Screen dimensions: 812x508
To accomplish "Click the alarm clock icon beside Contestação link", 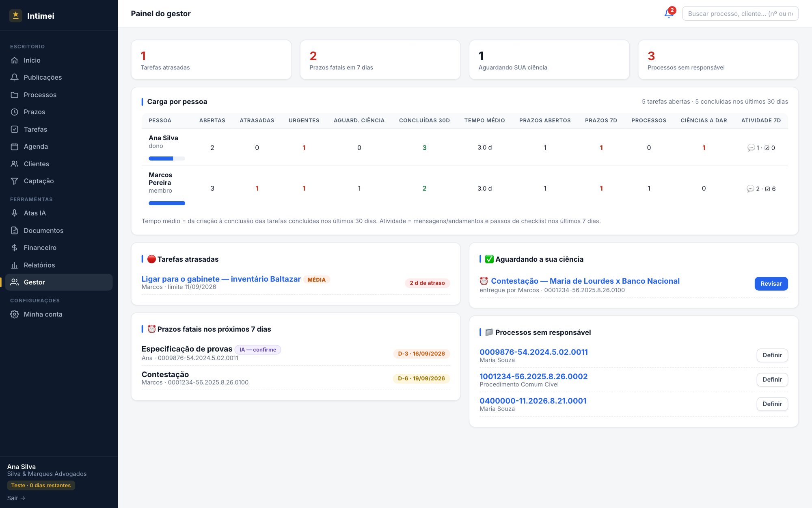I will click(484, 281).
